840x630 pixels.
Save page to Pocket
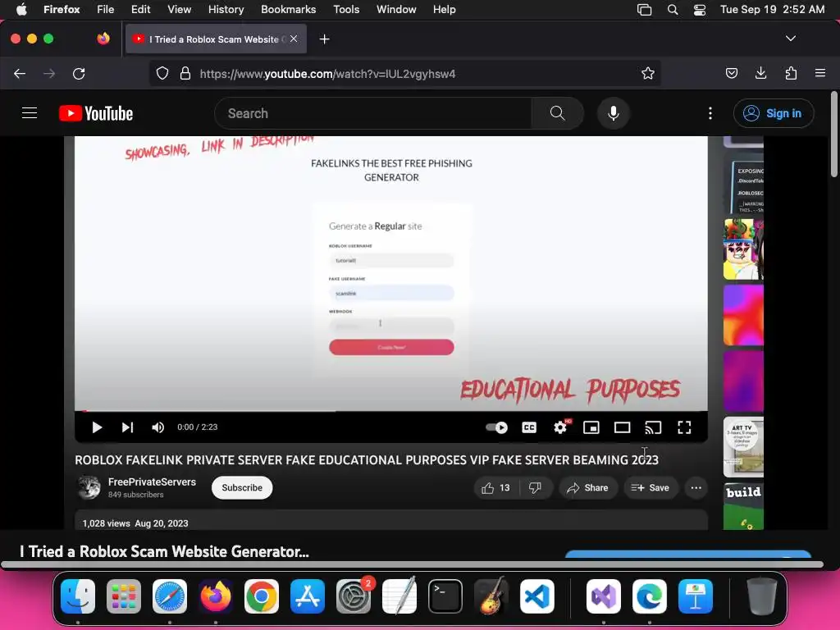click(x=731, y=74)
